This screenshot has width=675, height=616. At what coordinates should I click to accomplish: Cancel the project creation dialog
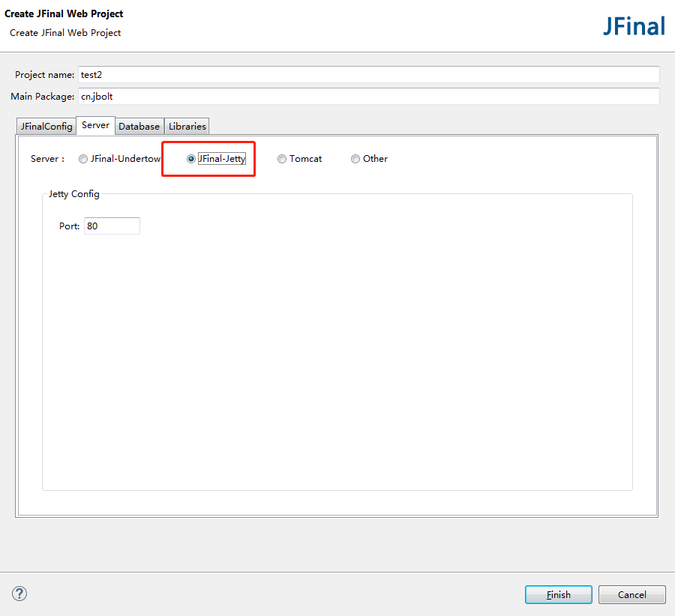(632, 594)
